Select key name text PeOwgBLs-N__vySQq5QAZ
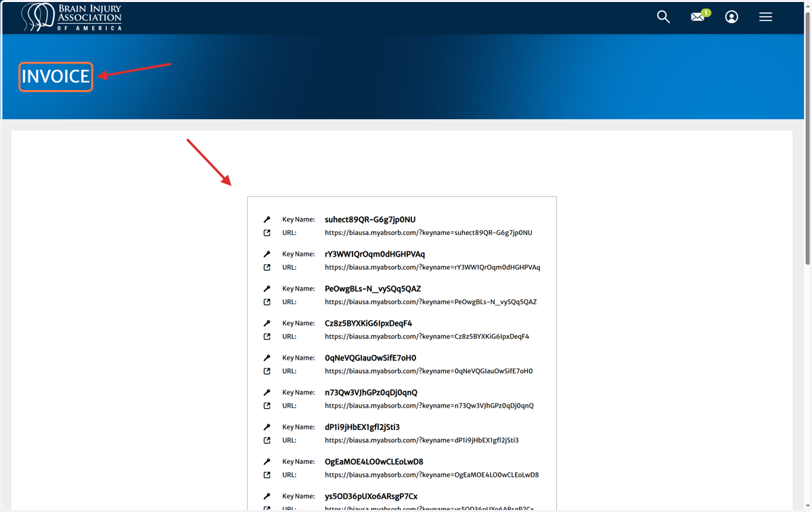 [x=373, y=289]
